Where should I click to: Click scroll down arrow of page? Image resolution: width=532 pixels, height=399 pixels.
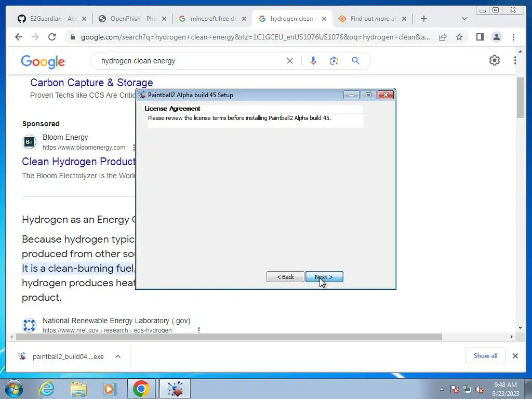coord(520,328)
